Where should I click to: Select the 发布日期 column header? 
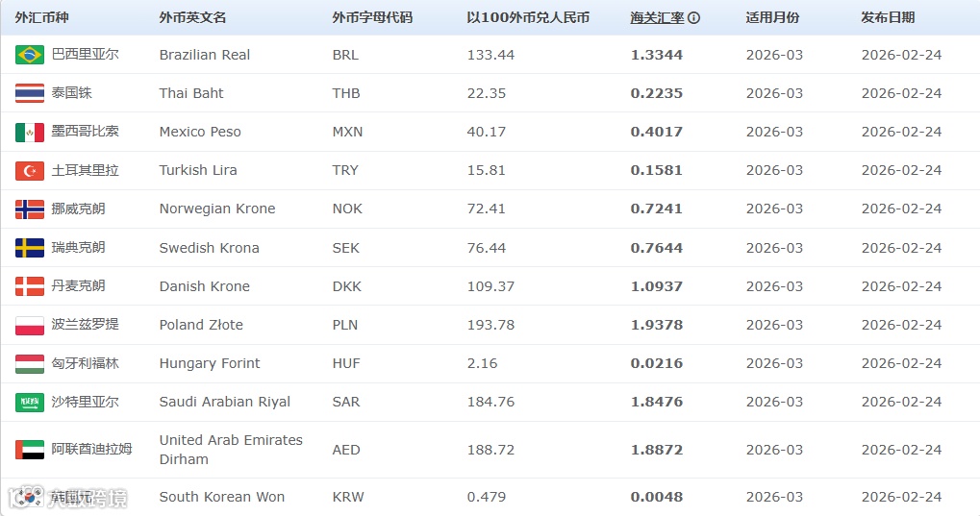point(888,17)
